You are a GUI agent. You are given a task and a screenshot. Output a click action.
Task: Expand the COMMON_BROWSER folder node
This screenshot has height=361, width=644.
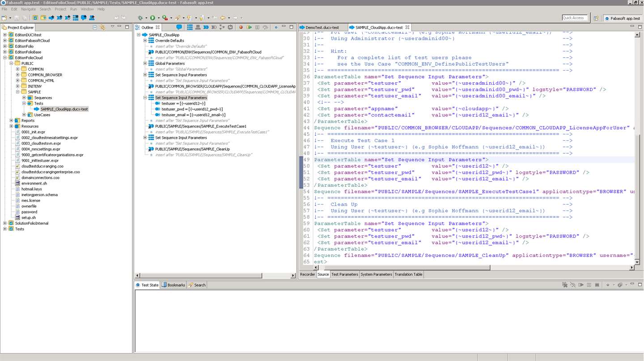(x=18, y=75)
